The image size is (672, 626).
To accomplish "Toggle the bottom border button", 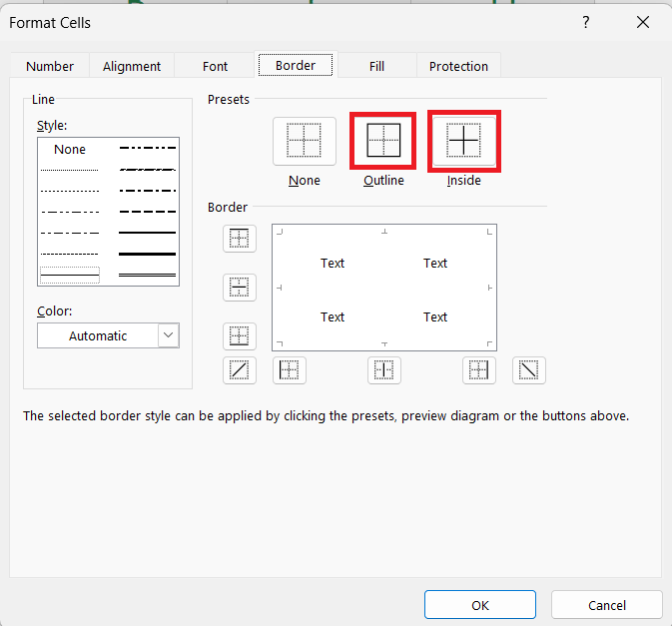I will click(240, 336).
